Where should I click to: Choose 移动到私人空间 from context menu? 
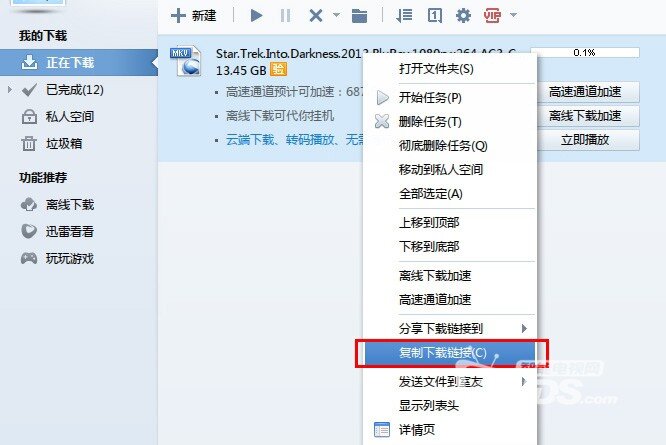pos(450,170)
